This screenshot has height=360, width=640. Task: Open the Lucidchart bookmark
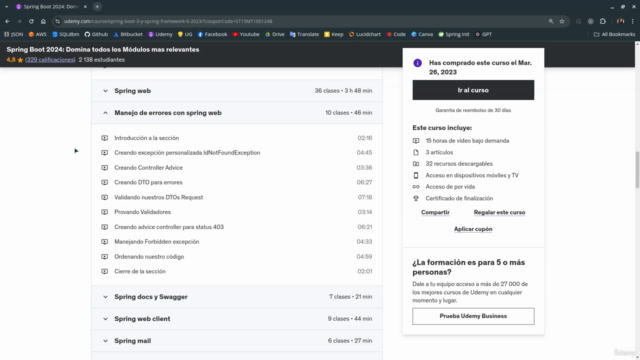point(365,34)
